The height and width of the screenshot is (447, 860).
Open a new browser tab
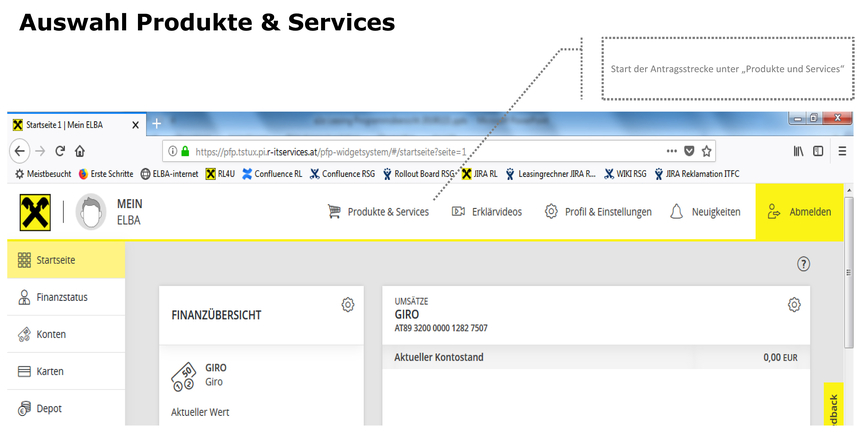(156, 124)
